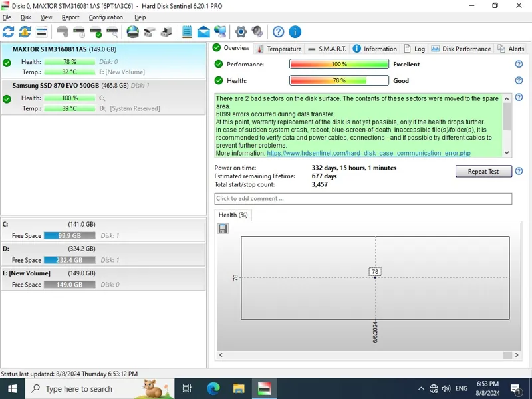Open the Report menu
The height and width of the screenshot is (399, 532).
[x=70, y=17]
